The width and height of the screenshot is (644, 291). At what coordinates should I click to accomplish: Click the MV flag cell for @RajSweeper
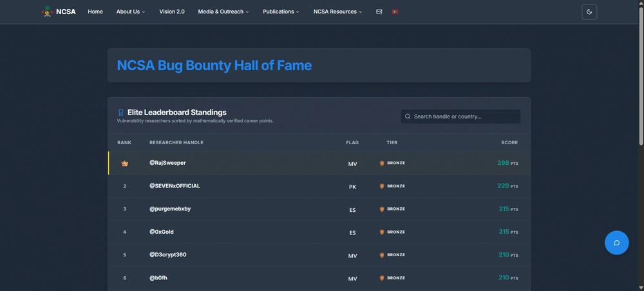coord(352,164)
